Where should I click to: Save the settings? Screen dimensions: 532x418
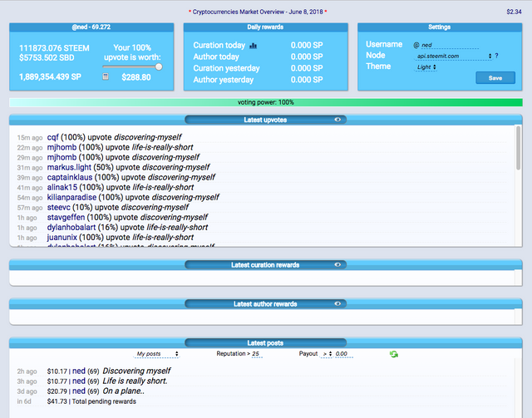[x=495, y=77]
